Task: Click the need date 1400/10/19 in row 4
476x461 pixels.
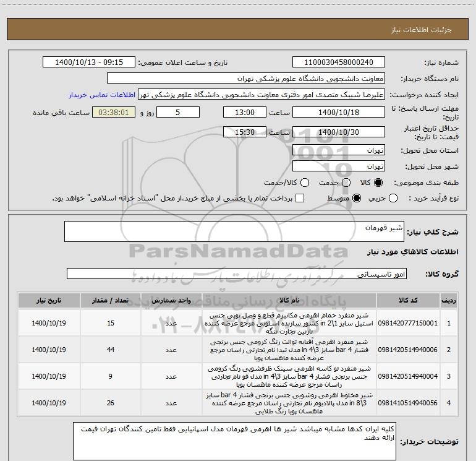Action: [x=49, y=403]
